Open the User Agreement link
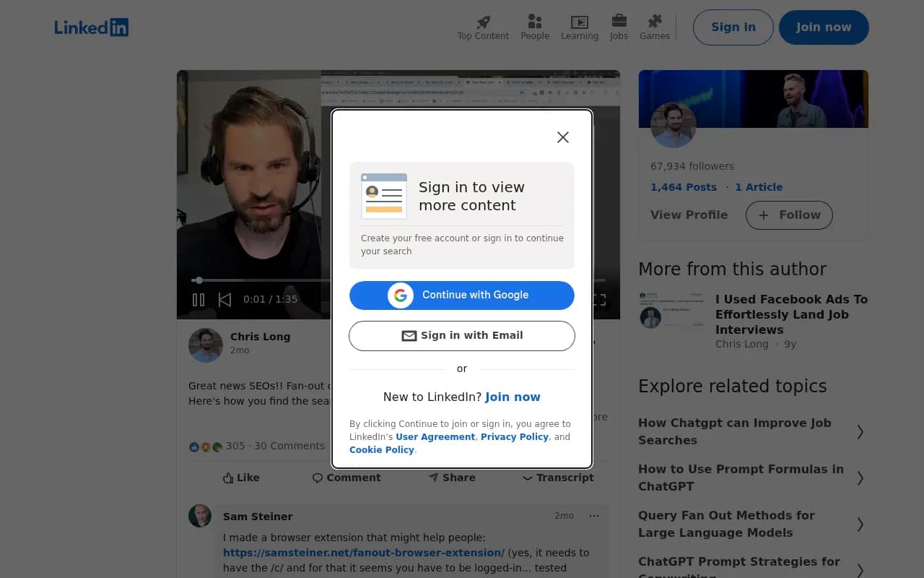The height and width of the screenshot is (578, 924). [x=435, y=437]
